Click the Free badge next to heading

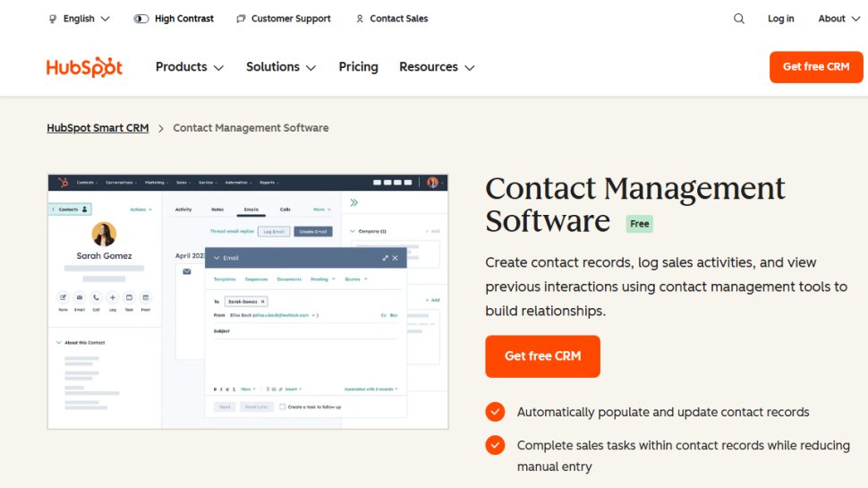tap(640, 224)
